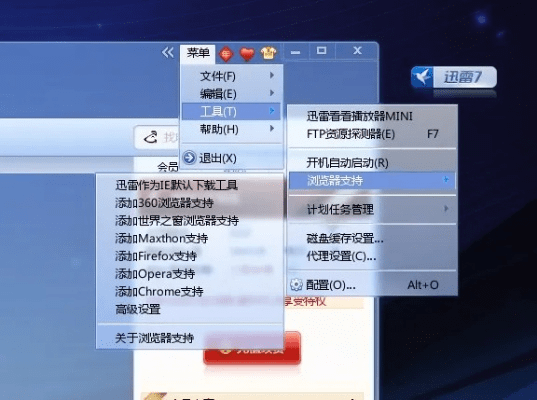This screenshot has height=400, width=537.
Task: Open 关于浏览器支持
Action: coord(190,338)
